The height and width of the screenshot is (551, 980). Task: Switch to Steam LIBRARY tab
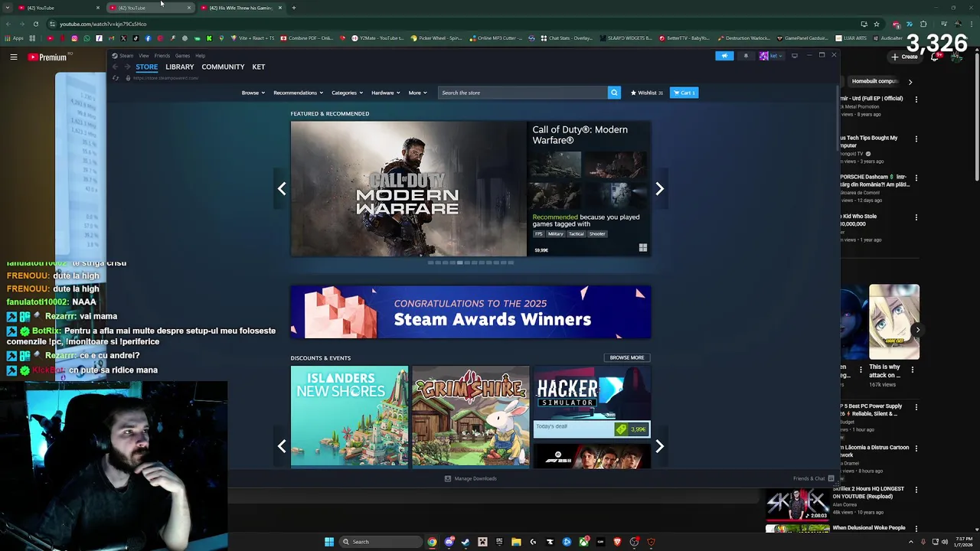[x=179, y=67]
